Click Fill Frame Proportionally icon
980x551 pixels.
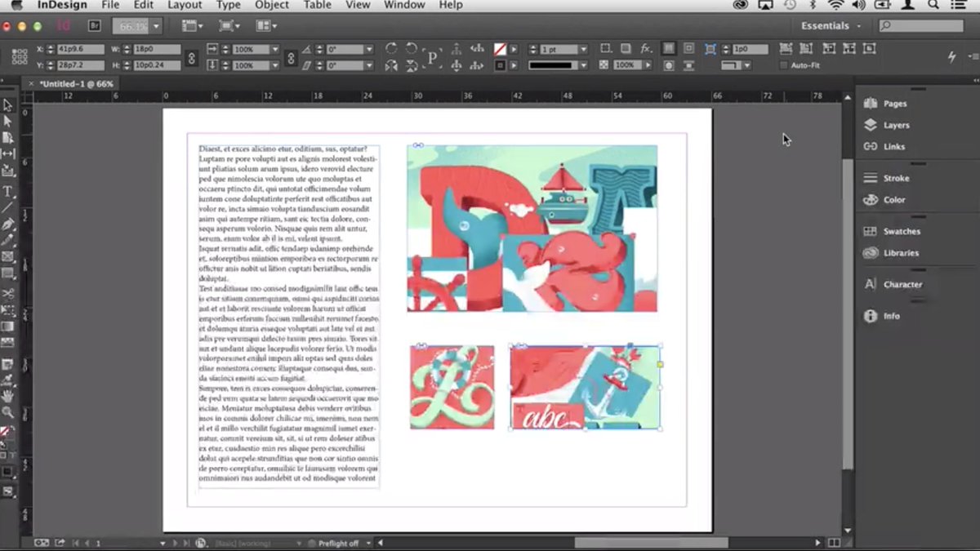pyautogui.click(x=786, y=49)
